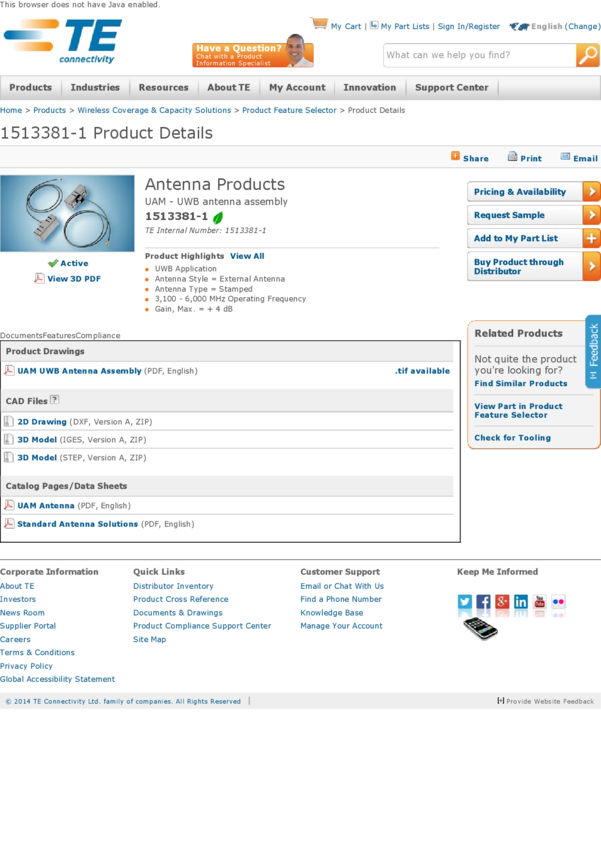This screenshot has height=850, width=601.
Task: Open the YouTube social icon
Action: coord(540,602)
